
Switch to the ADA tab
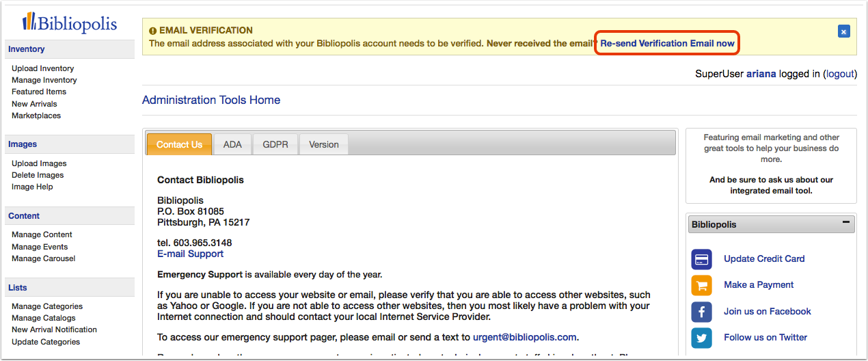pos(232,144)
